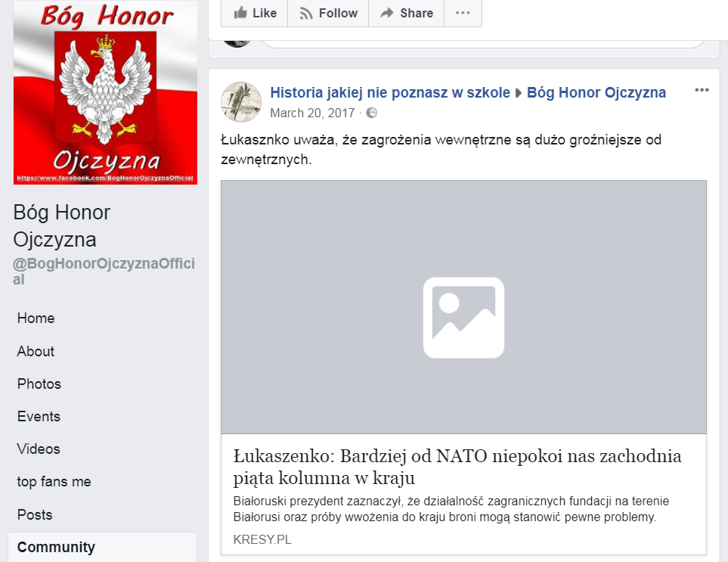Click the March 20, 2017 post timestamp
The height and width of the screenshot is (562, 728).
[x=312, y=113]
